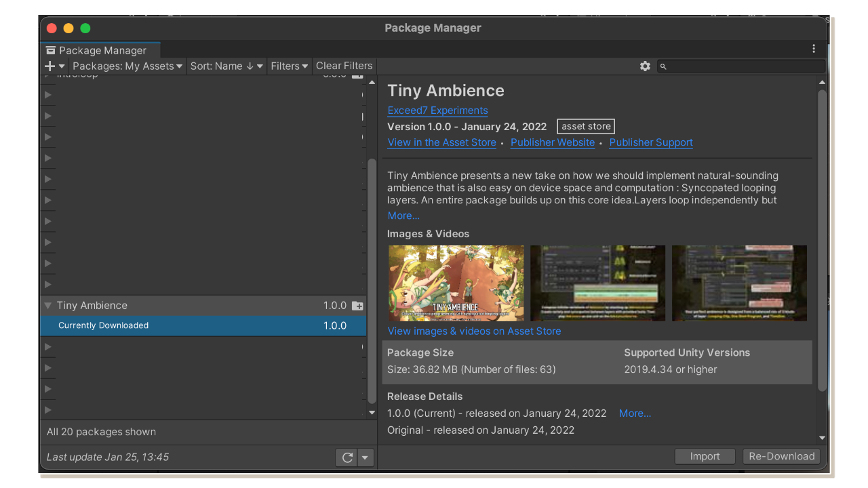Open the Publisher Website link

click(x=553, y=142)
